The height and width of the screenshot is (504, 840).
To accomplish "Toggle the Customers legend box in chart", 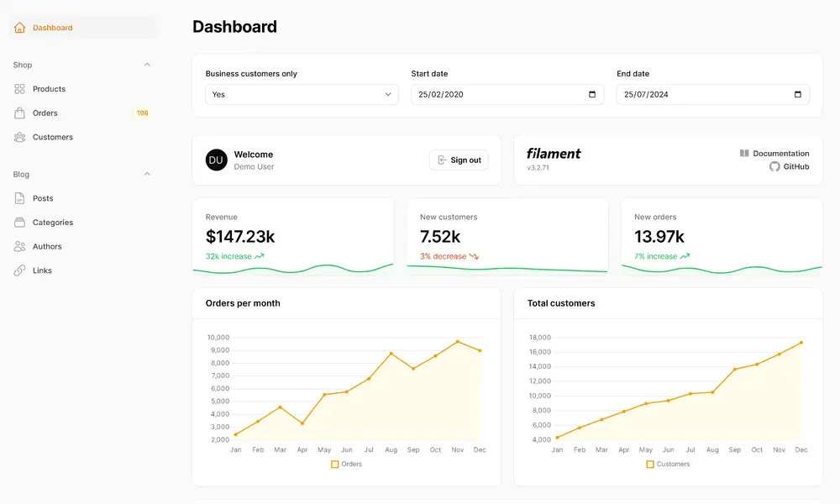I will pyautogui.click(x=650, y=465).
